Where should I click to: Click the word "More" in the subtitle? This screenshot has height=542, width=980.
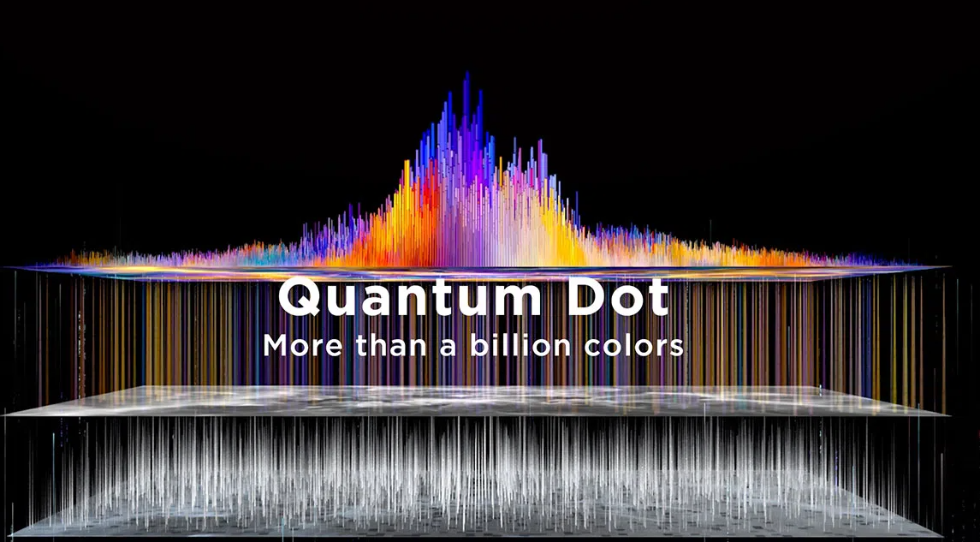(294, 346)
